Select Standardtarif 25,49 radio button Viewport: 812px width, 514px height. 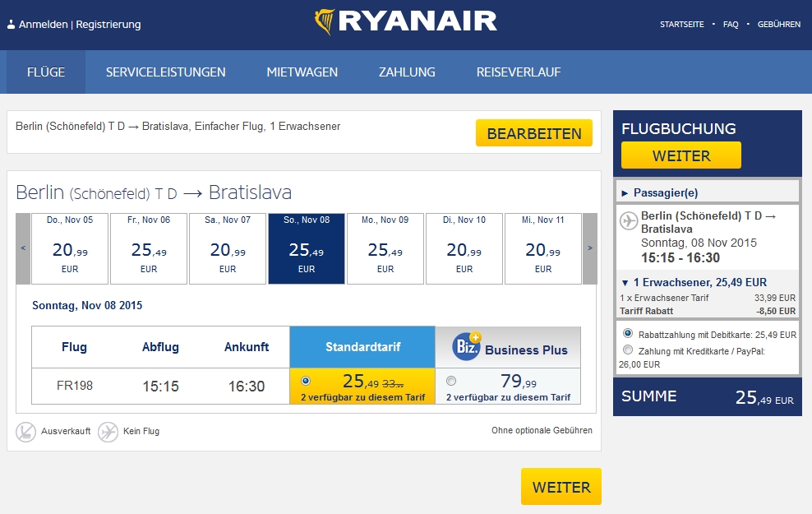(x=306, y=381)
